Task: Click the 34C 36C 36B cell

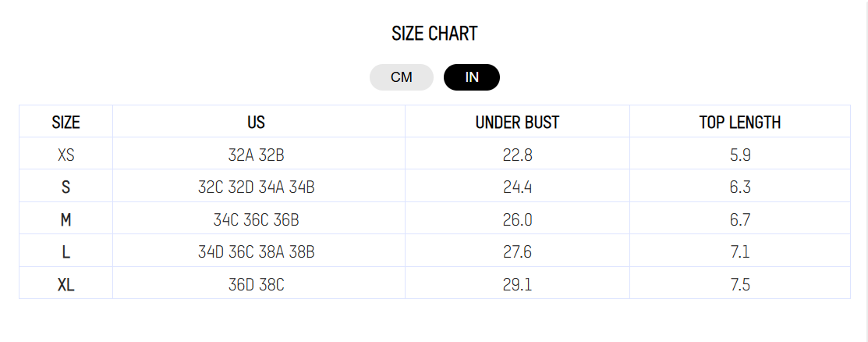Action: tap(257, 220)
